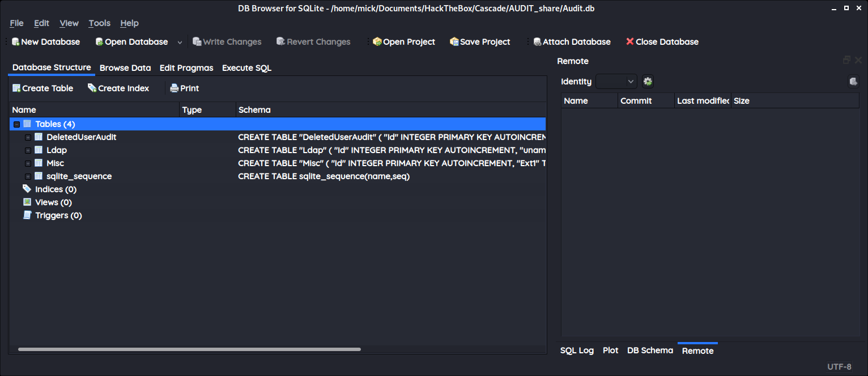Viewport: 868px width, 376px height.
Task: Create a new database file
Action: click(x=45, y=41)
